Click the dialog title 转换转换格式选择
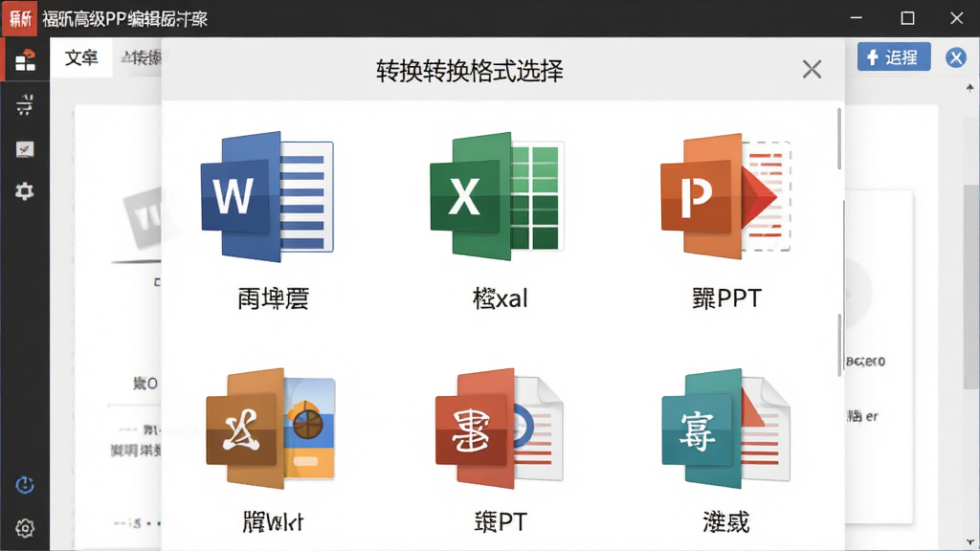This screenshot has height=551, width=980. point(469,71)
